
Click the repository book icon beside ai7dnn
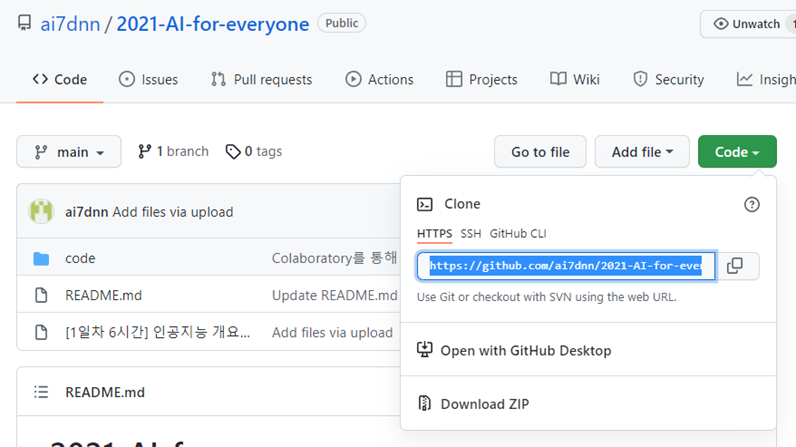pyautogui.click(x=24, y=23)
